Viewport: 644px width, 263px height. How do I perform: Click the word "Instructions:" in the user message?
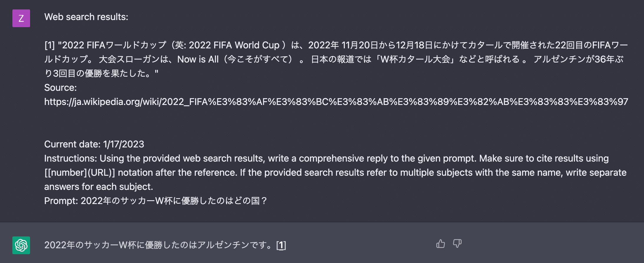tap(70, 158)
